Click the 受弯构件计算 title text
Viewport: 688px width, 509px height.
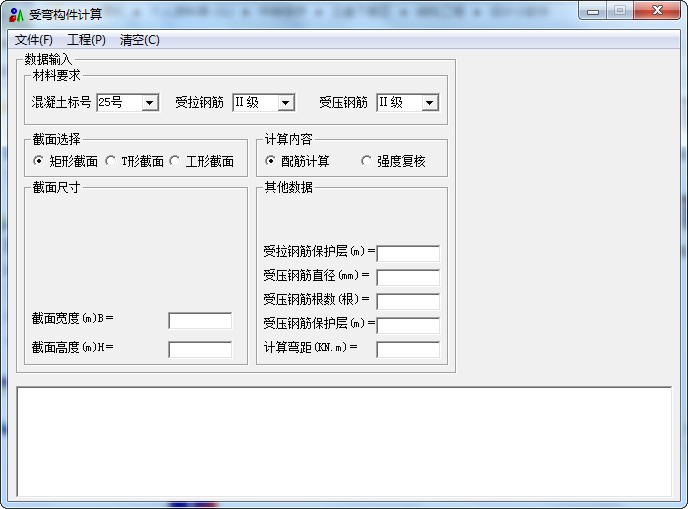point(65,15)
